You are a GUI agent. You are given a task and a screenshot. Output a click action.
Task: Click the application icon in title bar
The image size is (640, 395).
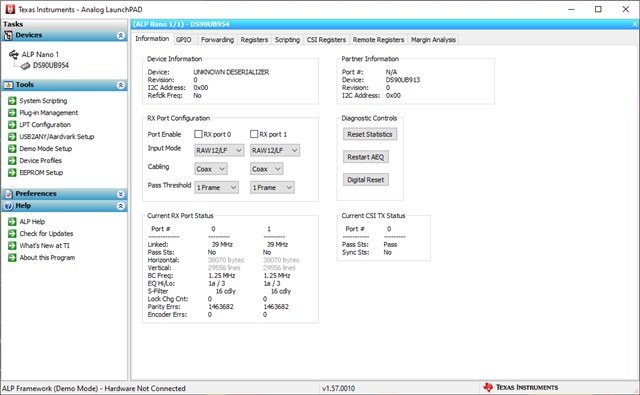(x=10, y=9)
